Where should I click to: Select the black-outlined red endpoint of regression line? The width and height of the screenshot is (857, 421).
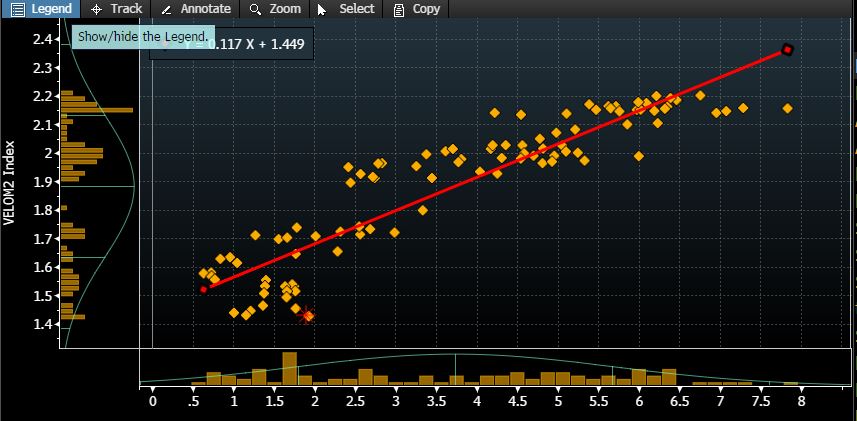tap(787, 50)
